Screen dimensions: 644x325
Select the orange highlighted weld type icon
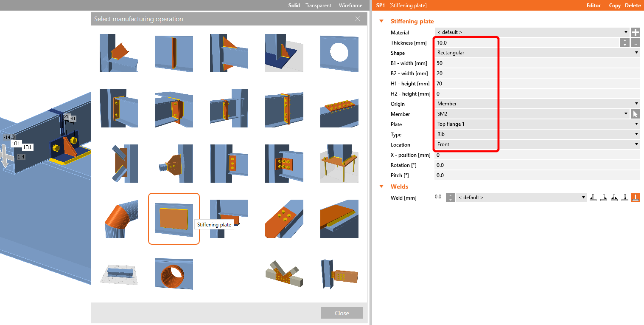(635, 198)
